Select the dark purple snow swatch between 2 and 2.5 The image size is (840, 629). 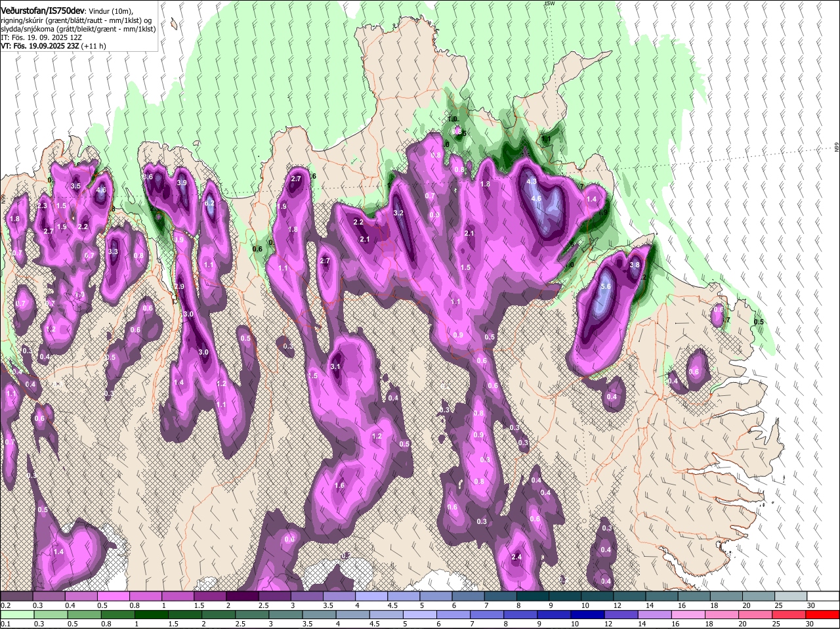pyautogui.click(x=243, y=596)
